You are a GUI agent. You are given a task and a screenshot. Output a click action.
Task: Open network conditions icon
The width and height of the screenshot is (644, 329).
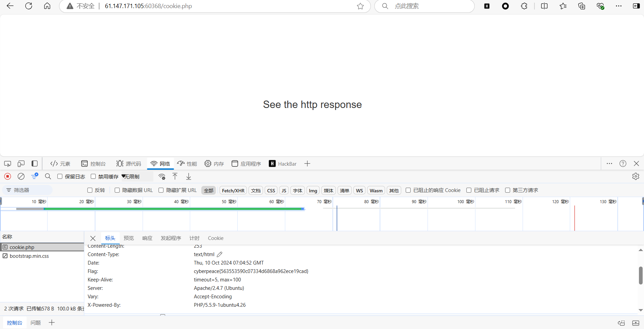(x=162, y=176)
